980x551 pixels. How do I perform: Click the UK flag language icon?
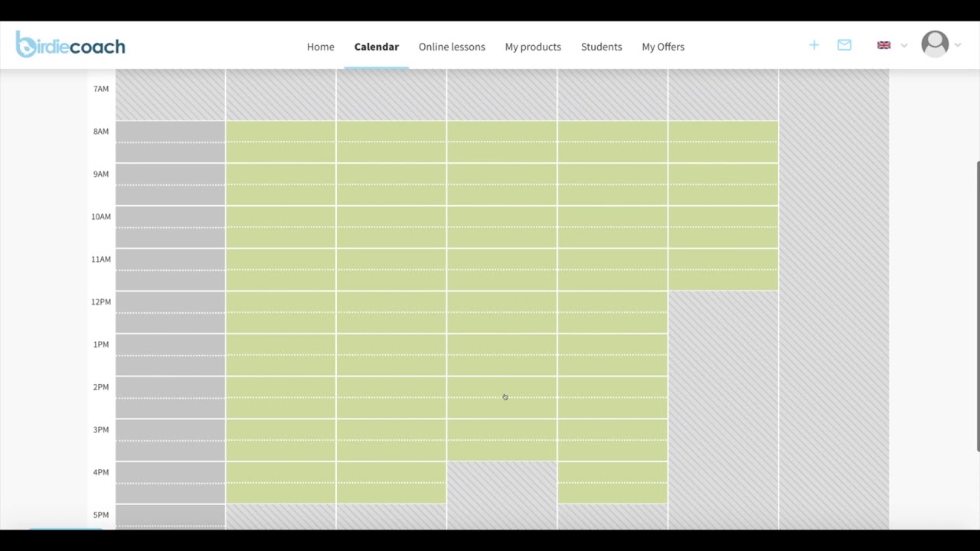coord(884,45)
